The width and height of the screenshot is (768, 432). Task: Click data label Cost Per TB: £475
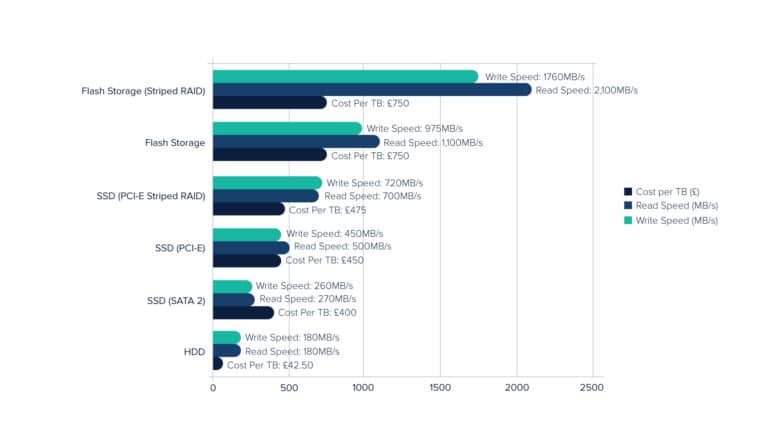point(328,210)
